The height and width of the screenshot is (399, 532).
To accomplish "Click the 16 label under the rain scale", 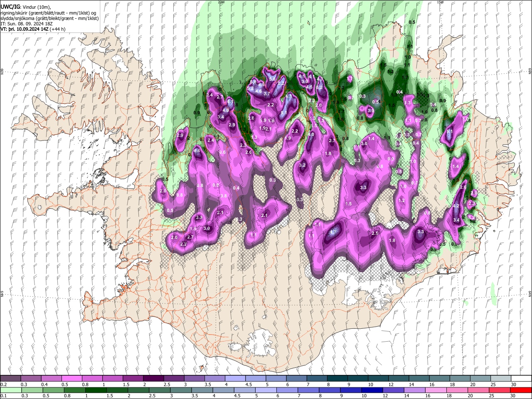I will [428, 396].
